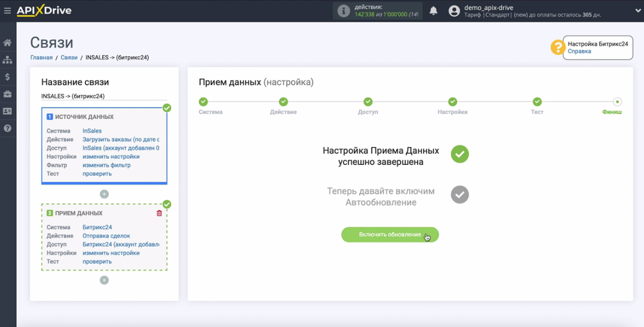The height and width of the screenshot is (327, 644).
Task: Expand the account dropdown chevron
Action: [637, 11]
